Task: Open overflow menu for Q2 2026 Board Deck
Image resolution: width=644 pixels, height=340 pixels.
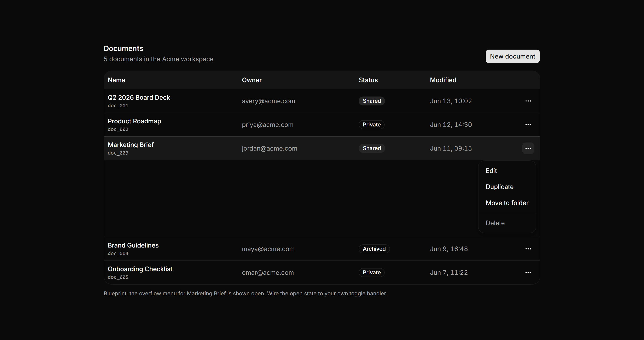Action: click(528, 101)
